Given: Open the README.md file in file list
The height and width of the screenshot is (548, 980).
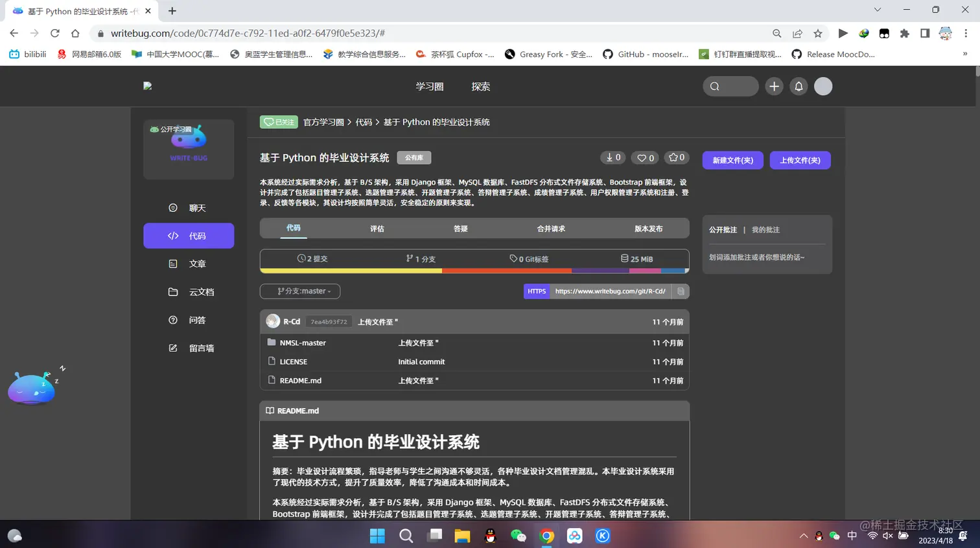Looking at the screenshot, I should [x=301, y=380].
